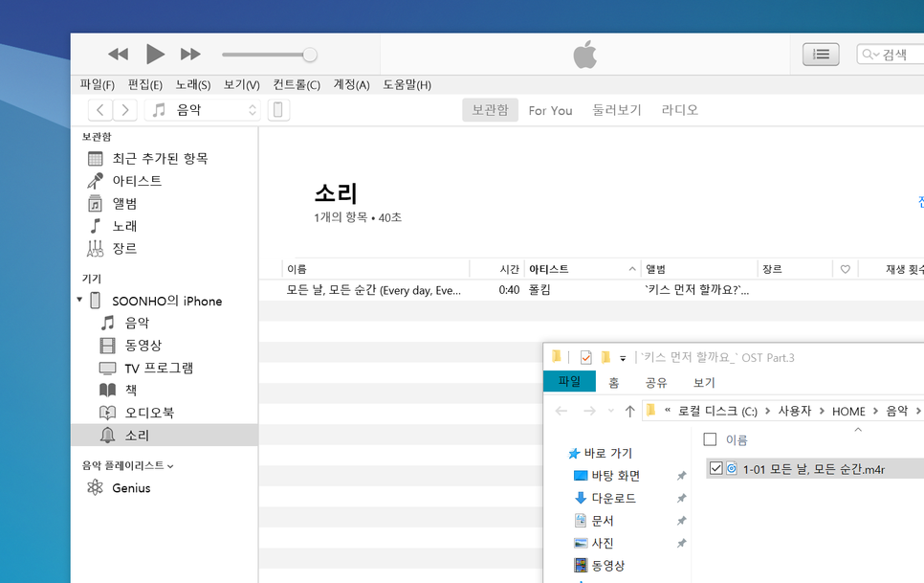Uncheck the 1-01 모든 날, 모든 순간.m4r checkbox
This screenshot has height=583, width=924.
pyautogui.click(x=716, y=469)
